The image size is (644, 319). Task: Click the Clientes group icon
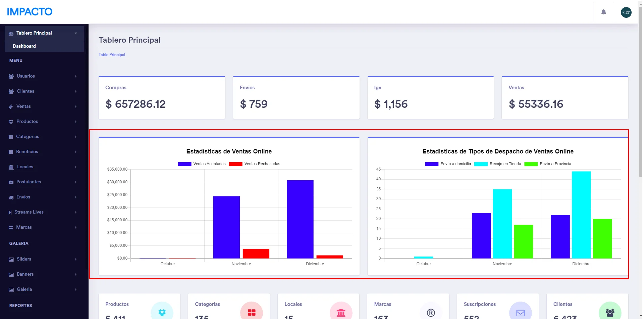(610, 312)
